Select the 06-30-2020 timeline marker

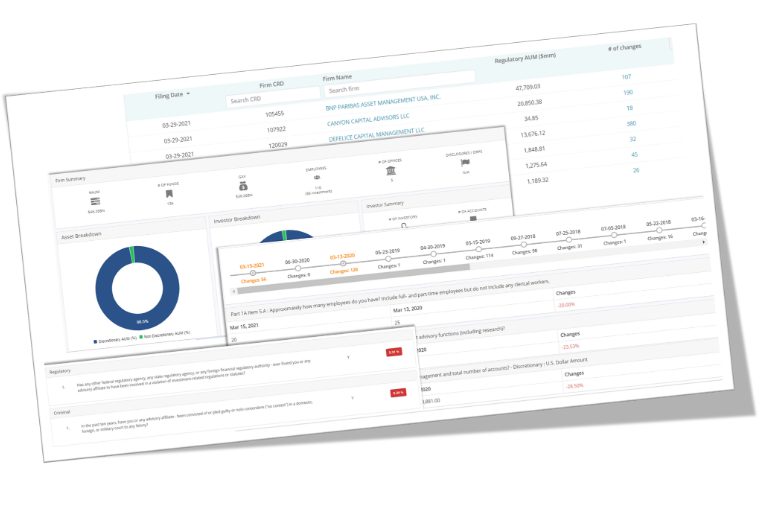click(296, 270)
